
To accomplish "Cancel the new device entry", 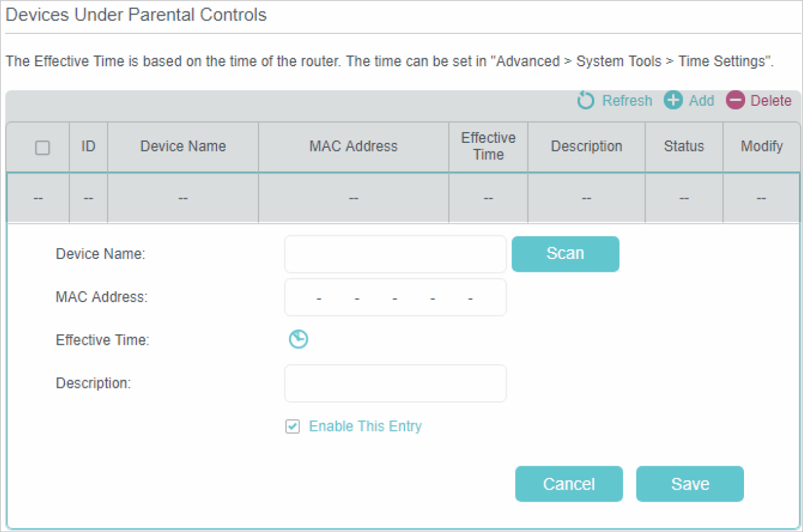I will tap(569, 484).
